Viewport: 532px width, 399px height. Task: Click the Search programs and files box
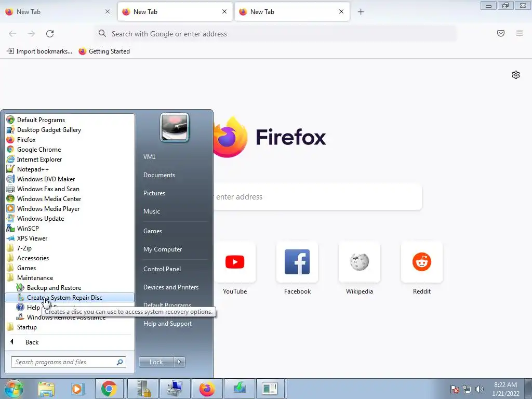(68, 362)
